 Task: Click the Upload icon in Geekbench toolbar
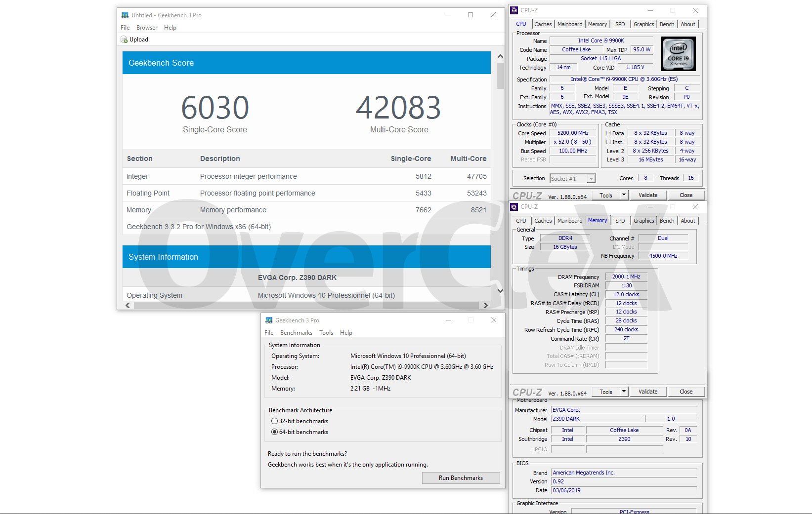124,40
